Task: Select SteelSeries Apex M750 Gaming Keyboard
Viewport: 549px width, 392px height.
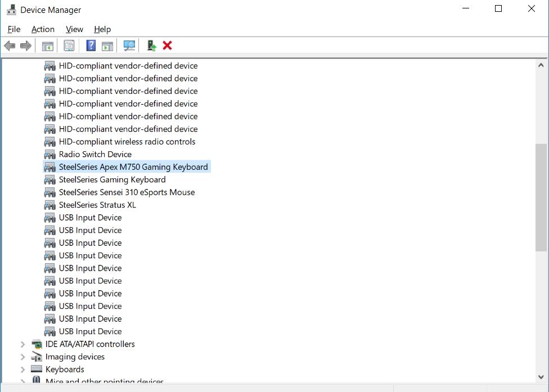Action: coord(133,167)
